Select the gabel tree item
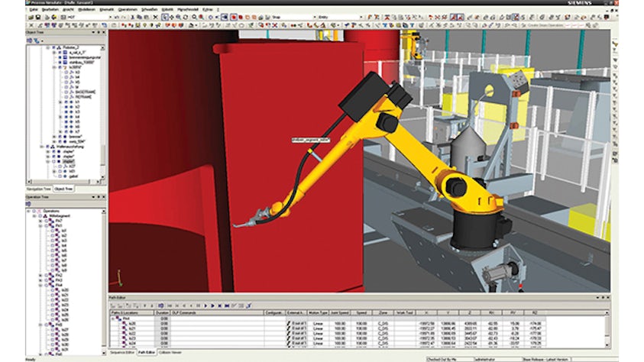The width and height of the screenshot is (644, 362). click(x=73, y=176)
